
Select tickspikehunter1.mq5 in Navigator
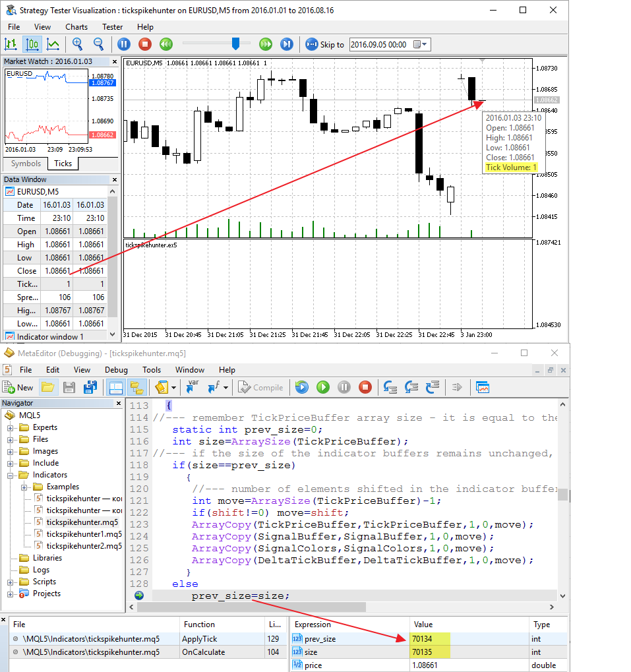coord(84,534)
